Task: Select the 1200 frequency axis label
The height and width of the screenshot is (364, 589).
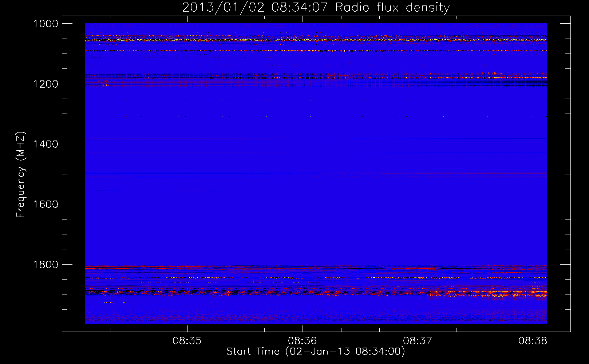Action: (46, 84)
